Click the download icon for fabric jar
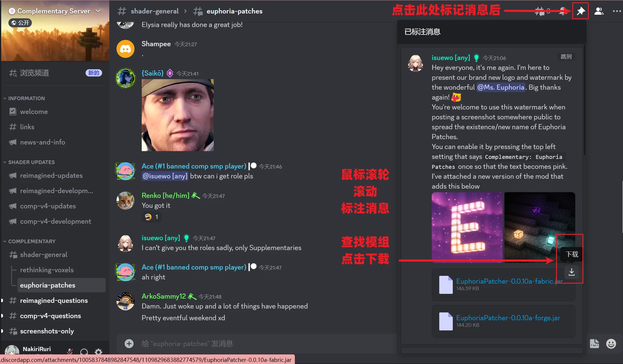Viewport: 623px width, 364px height. click(571, 272)
